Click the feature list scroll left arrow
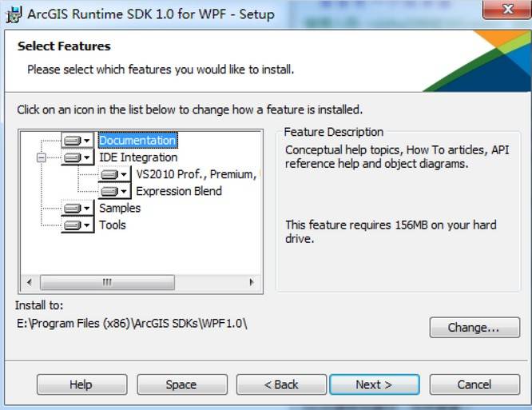532x410 pixels. click(x=30, y=282)
